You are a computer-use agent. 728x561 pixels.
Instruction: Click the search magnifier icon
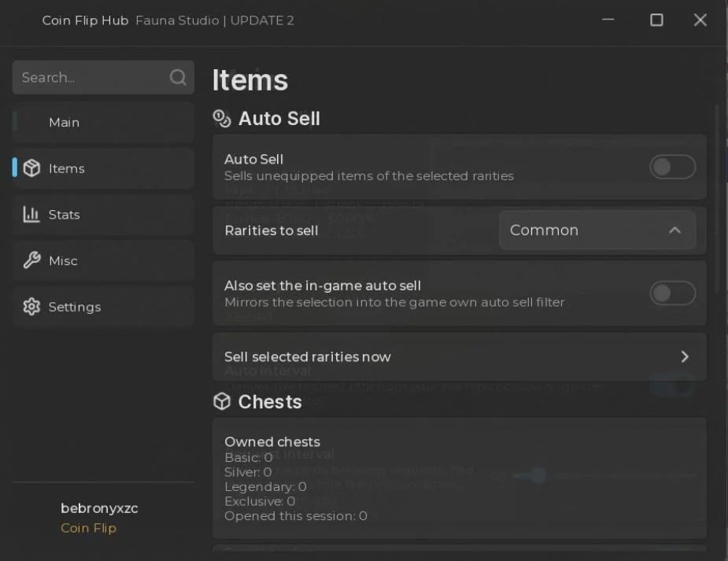178,77
